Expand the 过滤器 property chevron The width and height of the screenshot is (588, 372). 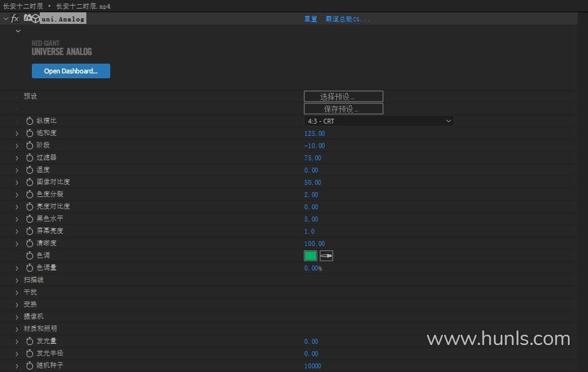pyautogui.click(x=17, y=158)
